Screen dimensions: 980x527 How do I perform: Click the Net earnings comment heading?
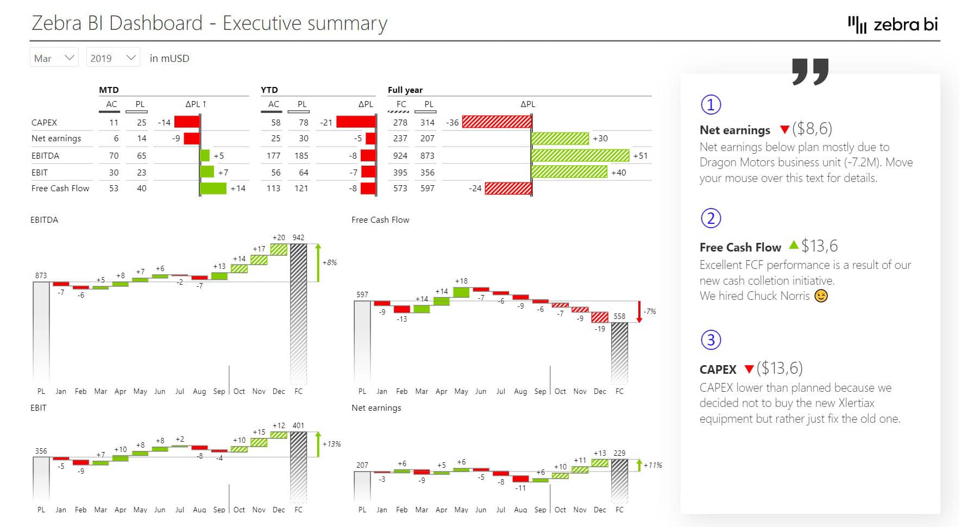tap(734, 130)
